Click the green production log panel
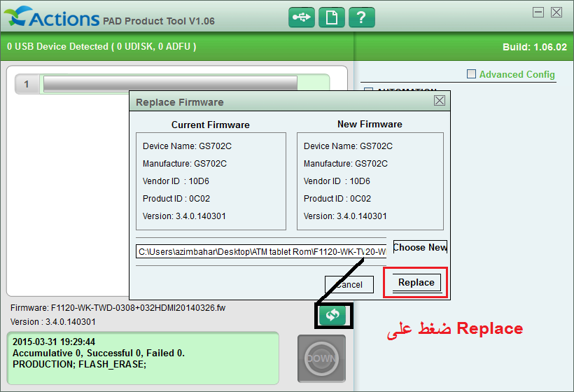Image resolution: width=574 pixels, height=392 pixels. [143, 358]
